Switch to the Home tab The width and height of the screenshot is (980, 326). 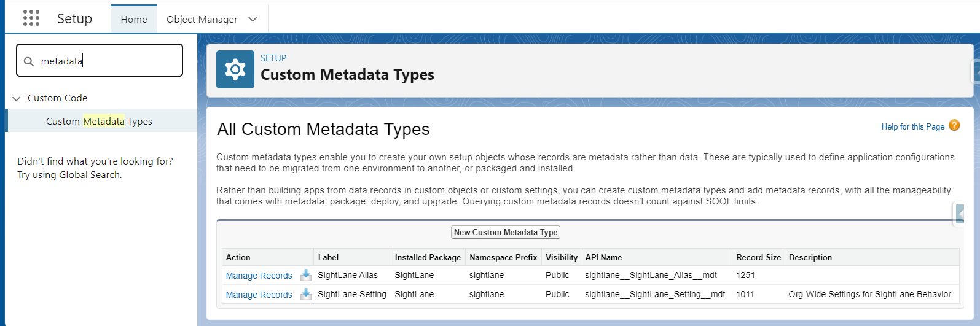pos(134,19)
